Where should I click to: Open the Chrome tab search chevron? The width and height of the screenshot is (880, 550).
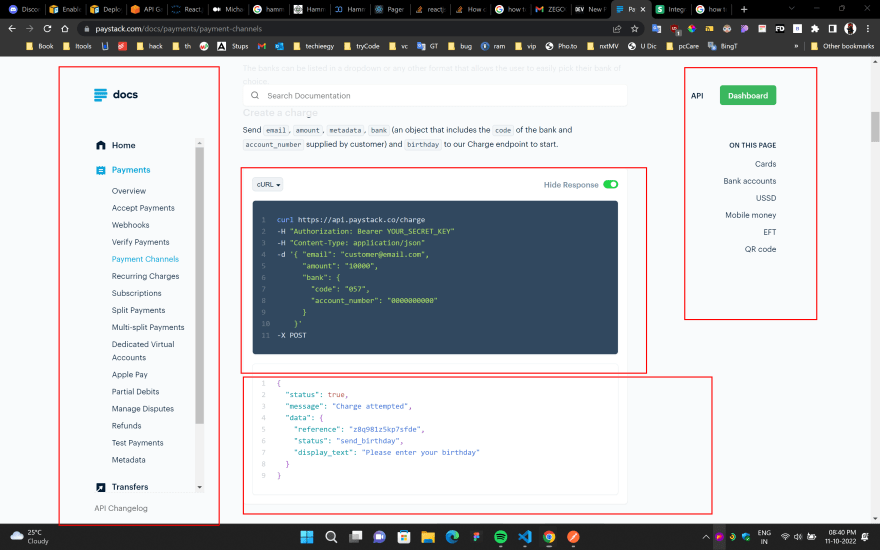(791, 9)
